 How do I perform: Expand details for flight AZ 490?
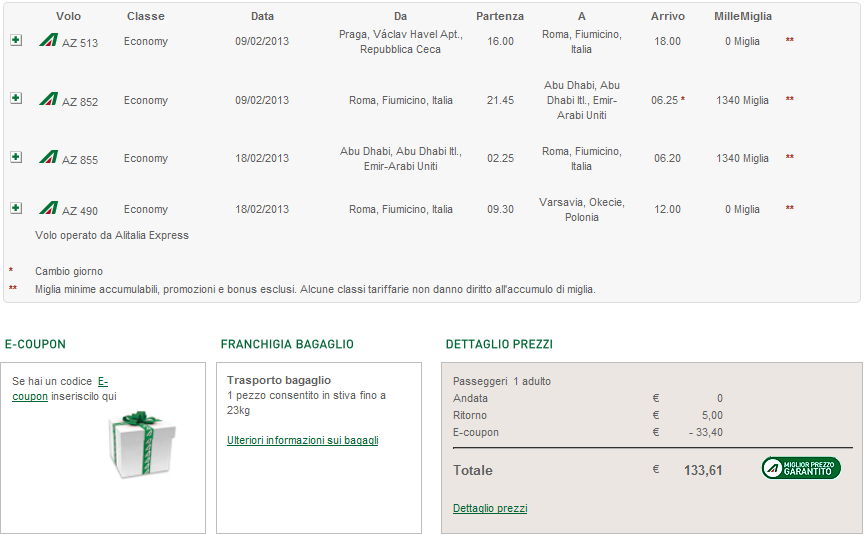(x=16, y=208)
